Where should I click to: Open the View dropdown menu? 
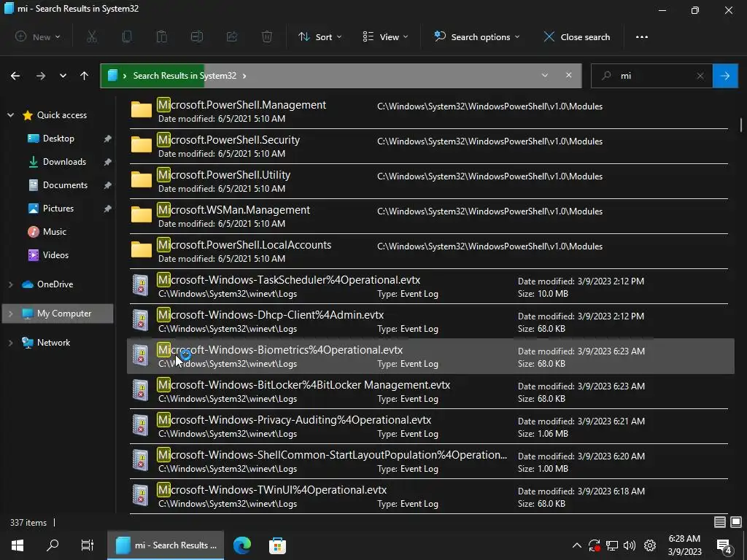click(x=385, y=36)
